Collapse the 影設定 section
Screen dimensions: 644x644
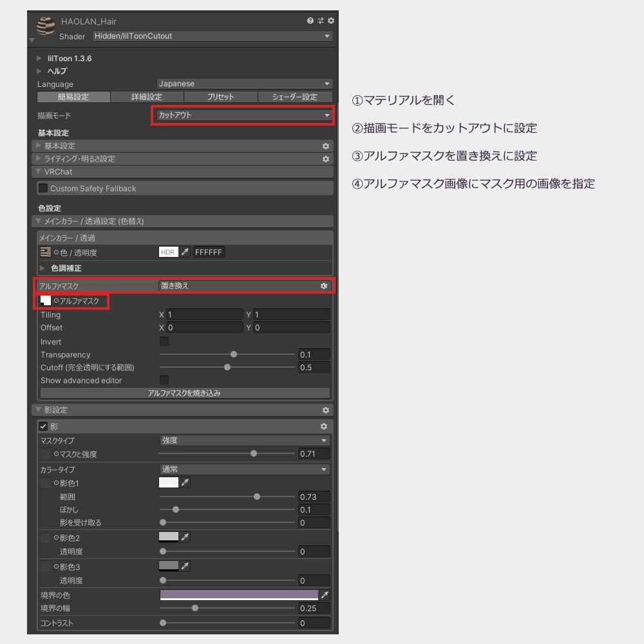[x=39, y=410]
